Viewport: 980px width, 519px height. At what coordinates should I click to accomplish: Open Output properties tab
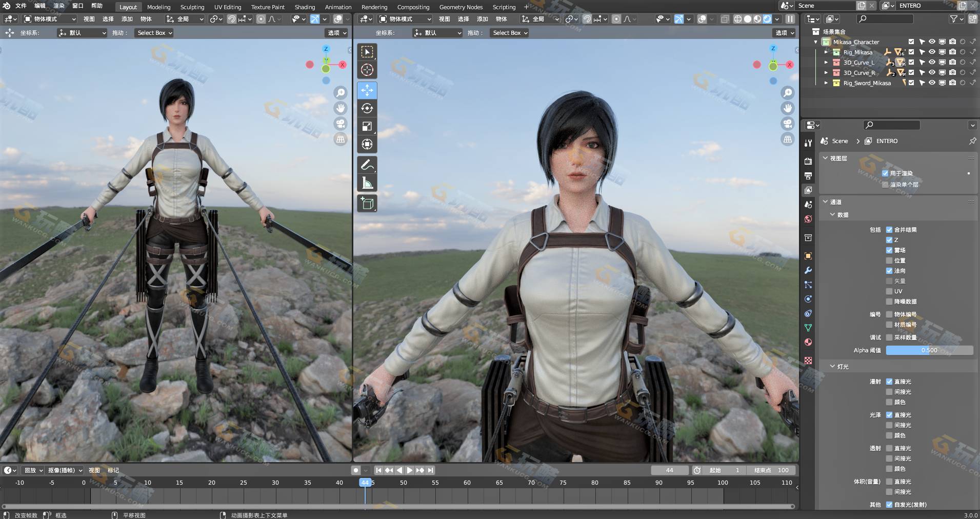pos(808,175)
